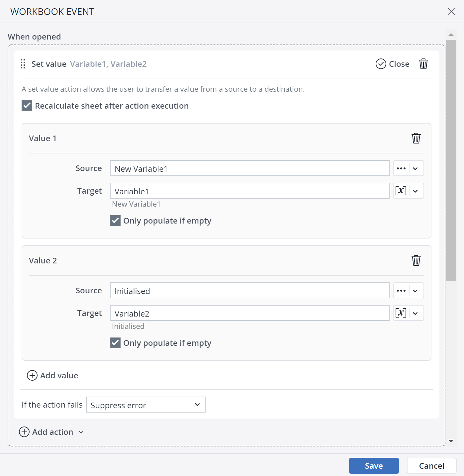Click Close to collapse the Set value action
This screenshot has width=464, height=476.
pos(393,64)
